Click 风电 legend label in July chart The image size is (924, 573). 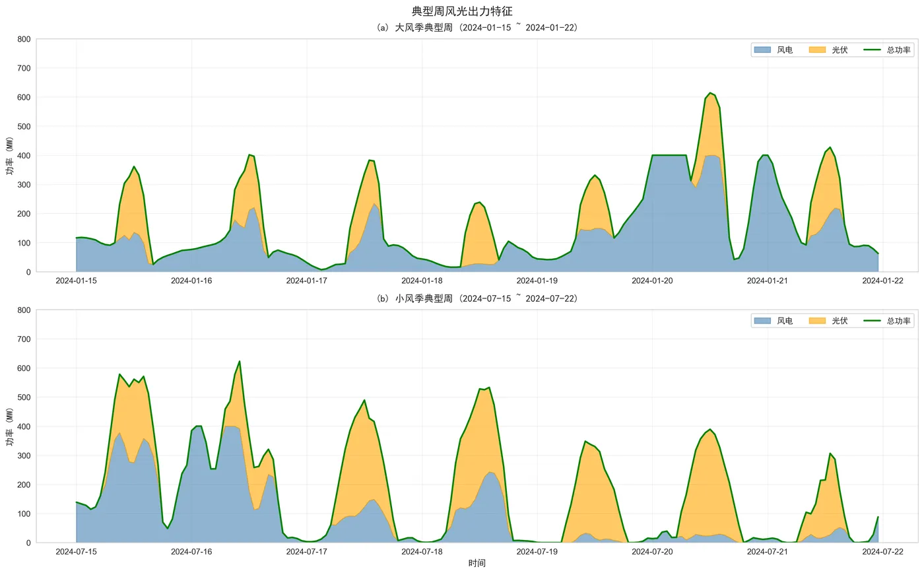coord(785,321)
